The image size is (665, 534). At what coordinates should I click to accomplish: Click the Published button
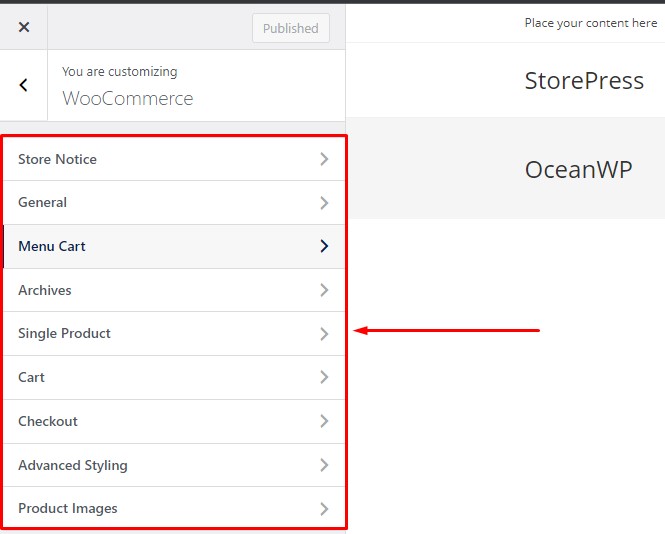click(291, 28)
